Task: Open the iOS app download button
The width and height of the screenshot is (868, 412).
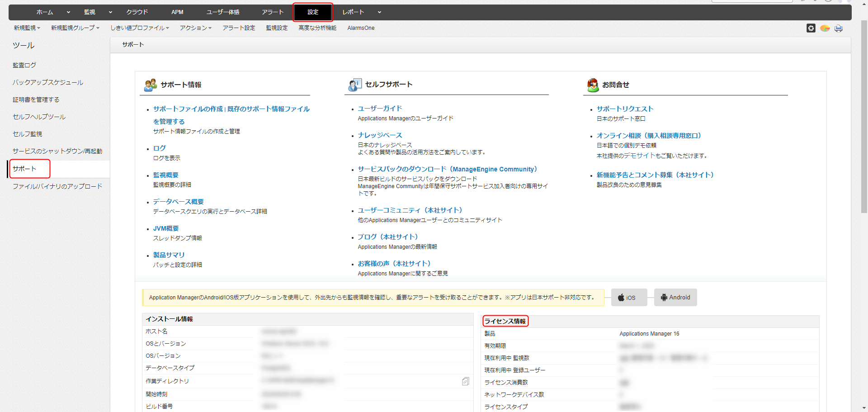Action: (629, 297)
